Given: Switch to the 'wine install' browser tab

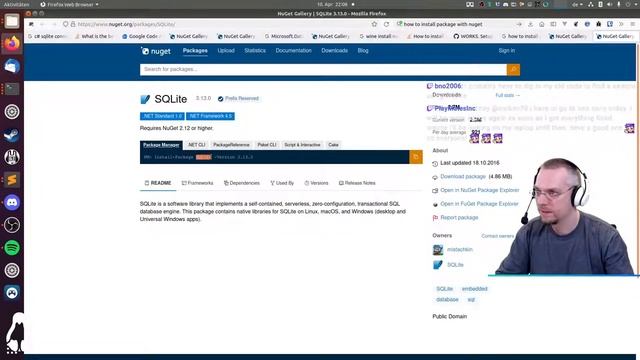Looking at the screenshot, I should pyautogui.click(x=379, y=36).
